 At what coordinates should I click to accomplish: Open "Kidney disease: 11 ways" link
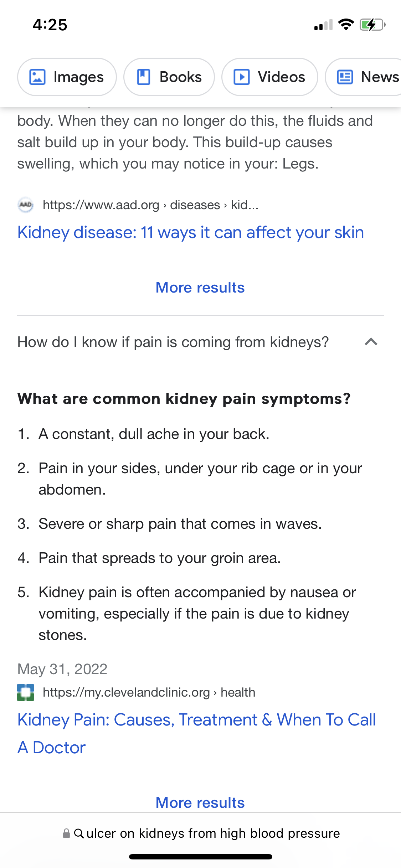pyautogui.click(x=191, y=232)
